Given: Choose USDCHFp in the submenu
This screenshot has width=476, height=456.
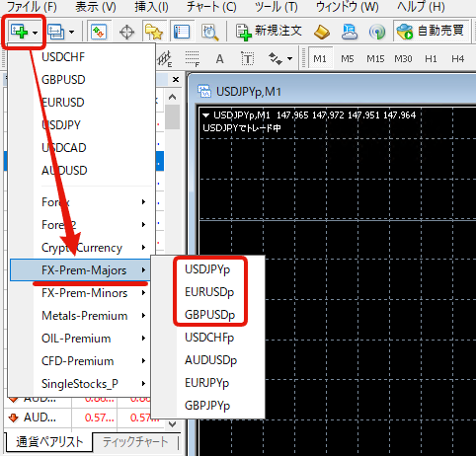Looking at the screenshot, I should point(207,338).
